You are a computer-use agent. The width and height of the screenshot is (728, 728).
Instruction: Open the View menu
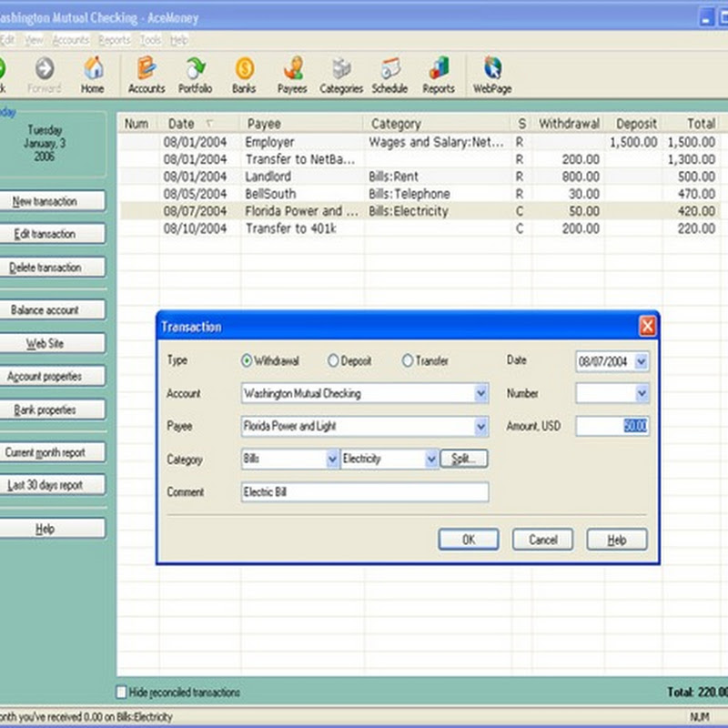34,40
